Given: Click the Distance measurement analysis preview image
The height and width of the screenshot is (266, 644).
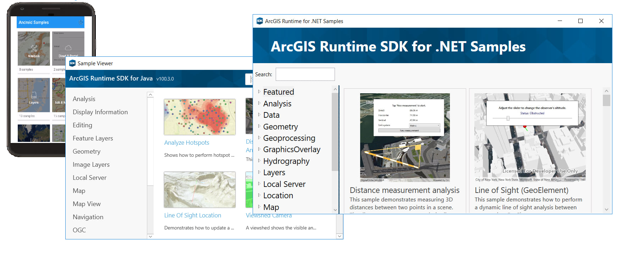Looking at the screenshot, I should 405,138.
